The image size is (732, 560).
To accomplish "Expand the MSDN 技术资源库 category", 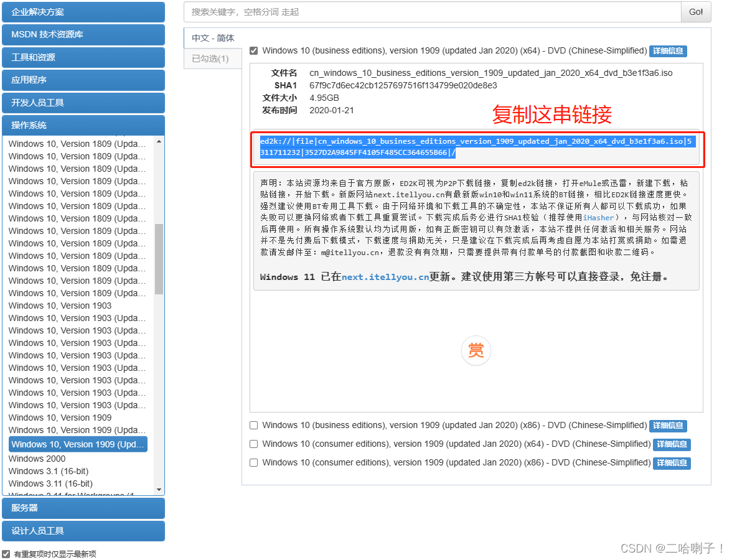I will [x=83, y=35].
